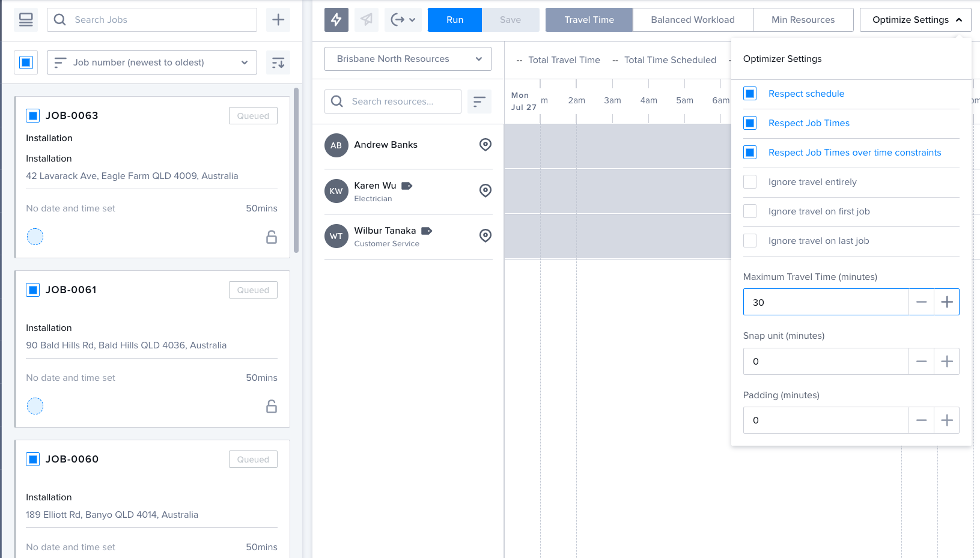Toggle the job list sort direction icon

tap(278, 62)
